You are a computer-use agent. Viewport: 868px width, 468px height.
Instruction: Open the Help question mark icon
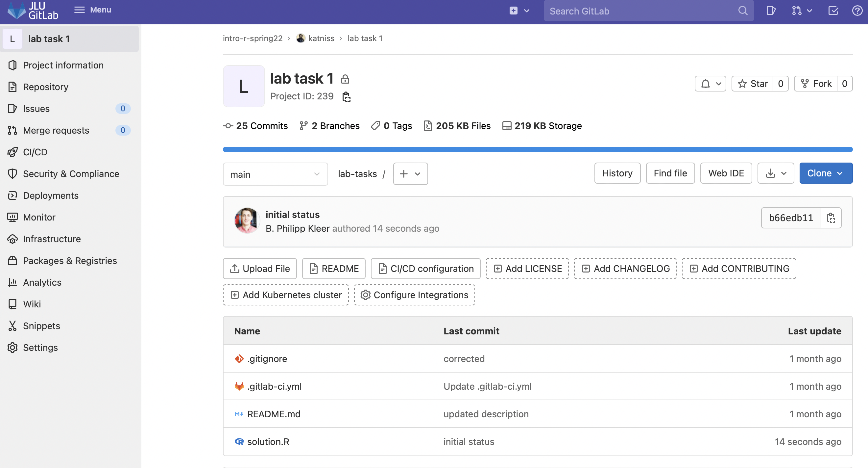[857, 11]
